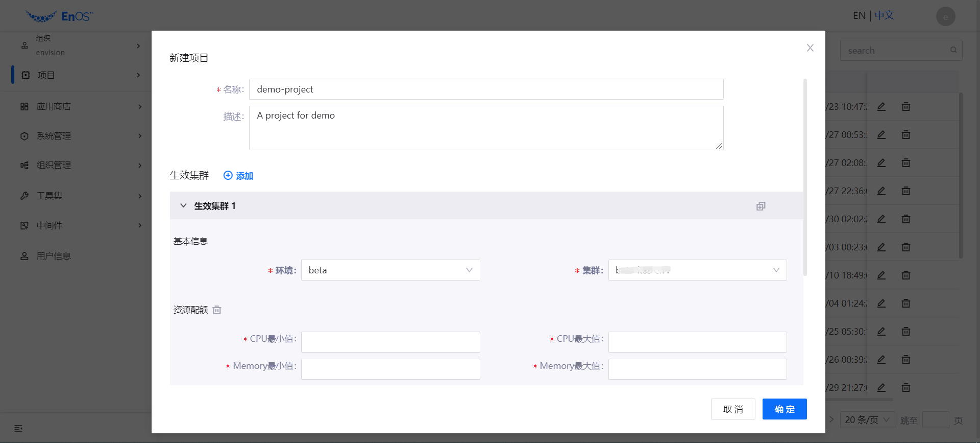Open the 项目 sidebar menu

76,75
